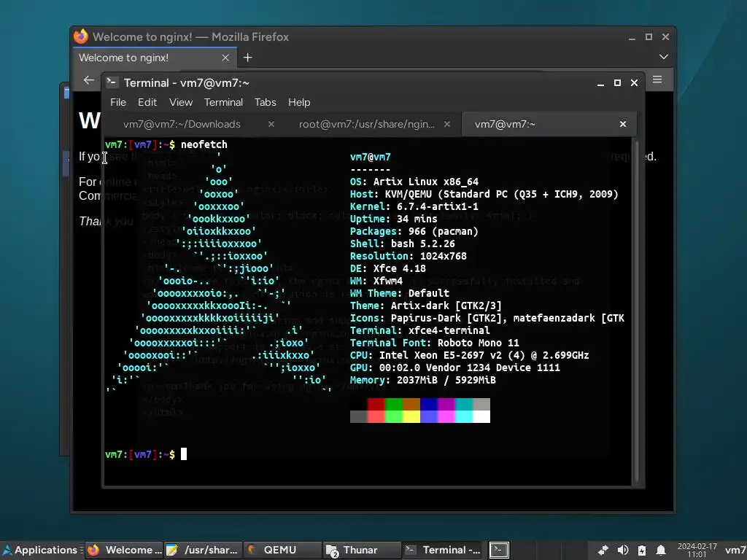Click the 'Packages: 966 (pacman)' line
The width and height of the screenshot is (747, 560).
414,231
